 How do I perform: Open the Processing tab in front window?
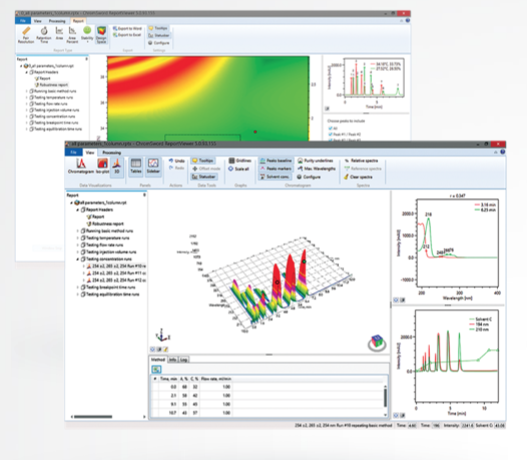coord(112,153)
